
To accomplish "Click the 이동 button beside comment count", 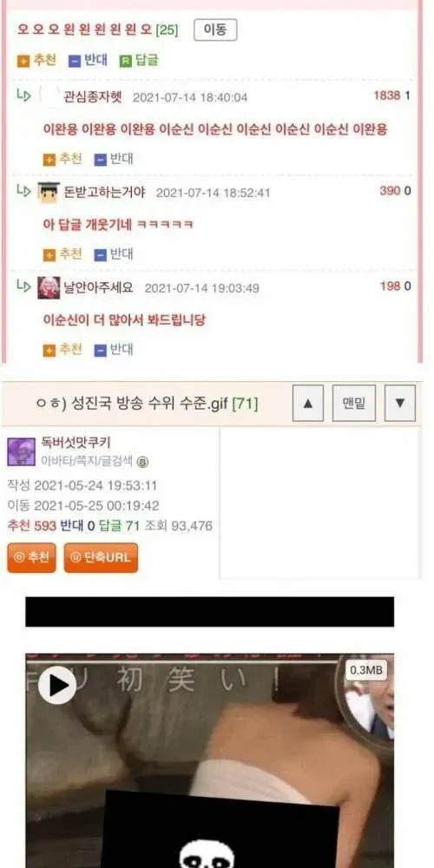I will [215, 30].
